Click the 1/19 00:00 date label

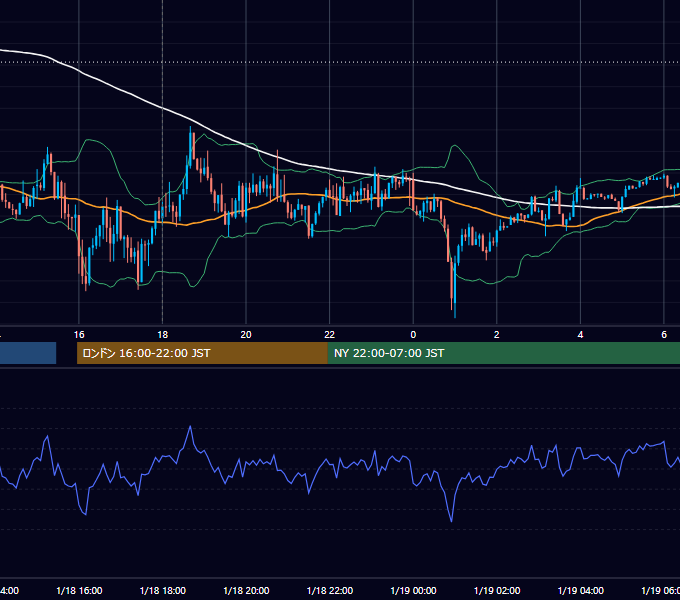tap(413, 591)
